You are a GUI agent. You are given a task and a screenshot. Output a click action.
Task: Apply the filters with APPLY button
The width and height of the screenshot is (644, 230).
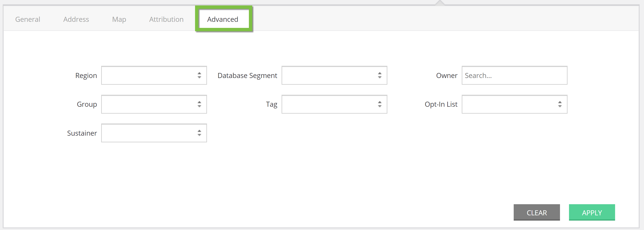pyautogui.click(x=592, y=212)
